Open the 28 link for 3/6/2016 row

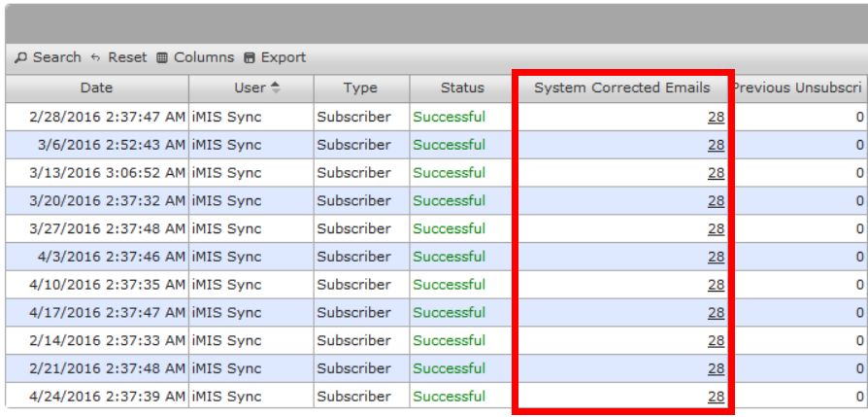tap(716, 145)
